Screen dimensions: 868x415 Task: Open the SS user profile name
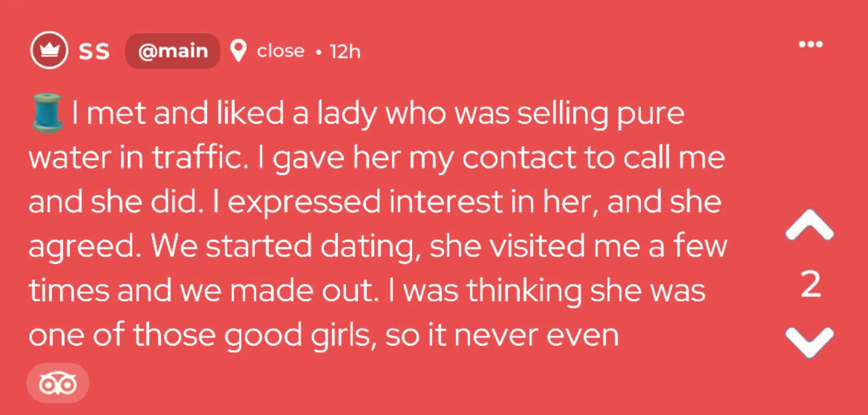click(x=94, y=51)
